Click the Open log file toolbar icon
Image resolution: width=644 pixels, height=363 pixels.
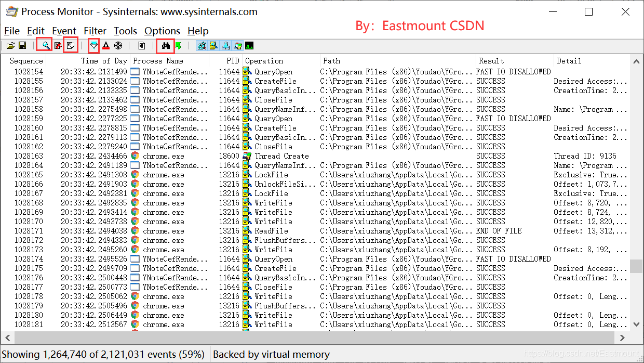(x=10, y=46)
